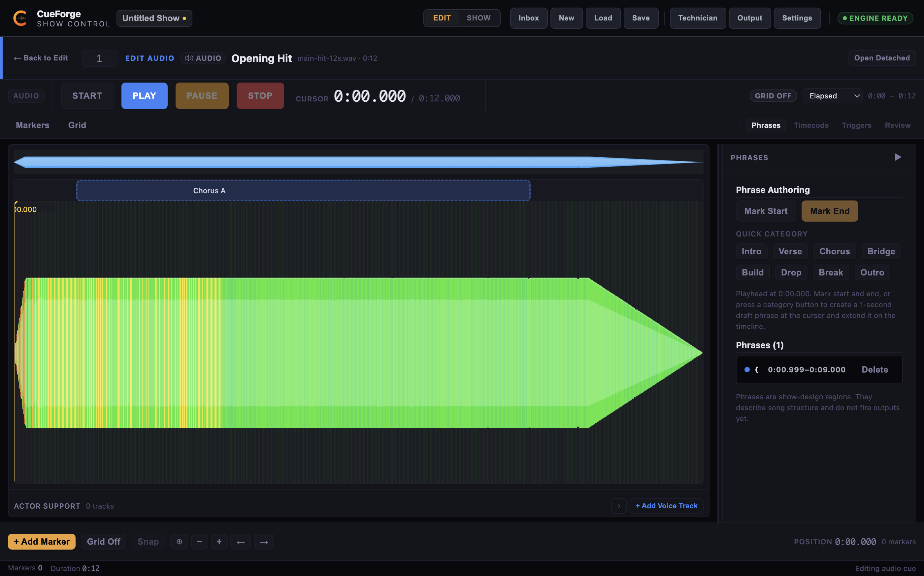Click the play triangle in Phrases header
Screen dimensions: 924x576
point(898,157)
